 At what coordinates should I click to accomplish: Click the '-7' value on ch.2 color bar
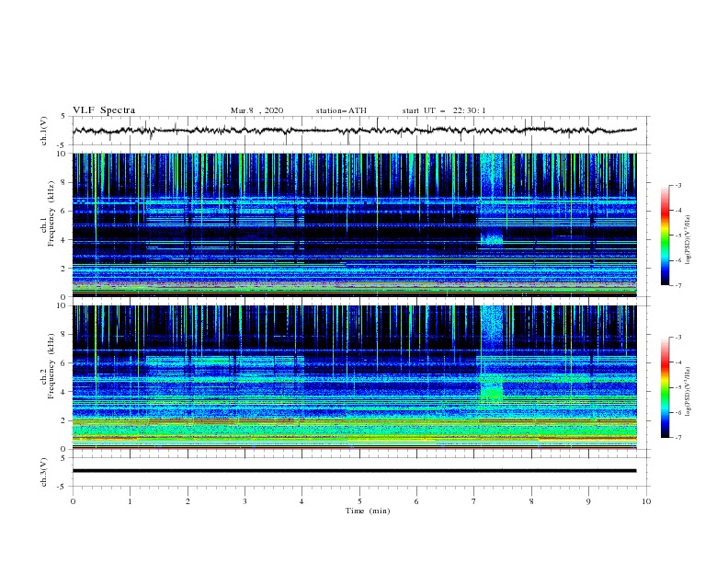click(x=678, y=438)
